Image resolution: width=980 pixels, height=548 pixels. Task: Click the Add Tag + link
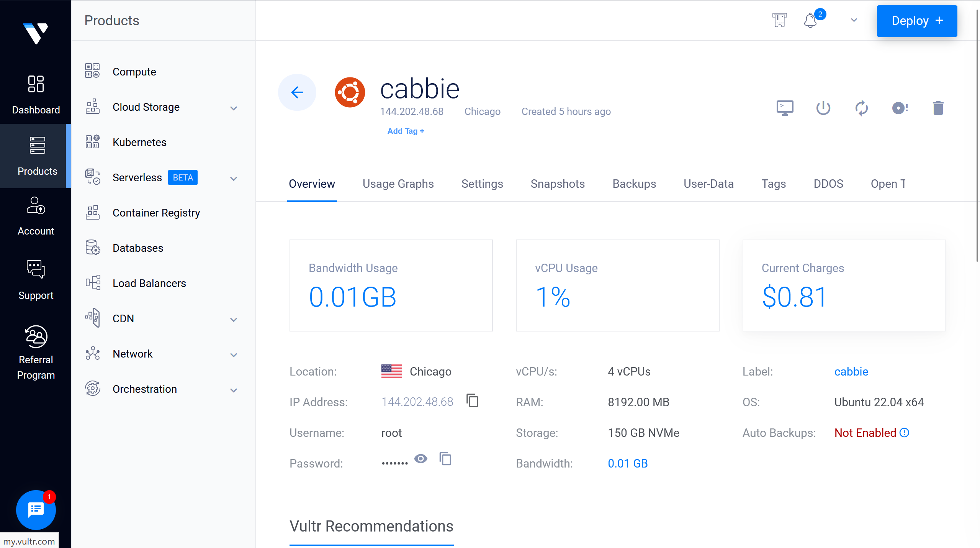pos(406,131)
